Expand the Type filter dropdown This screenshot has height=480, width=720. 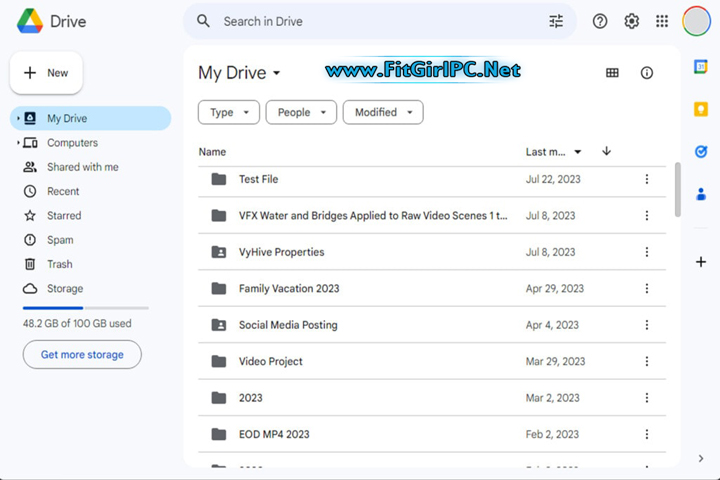point(229,113)
